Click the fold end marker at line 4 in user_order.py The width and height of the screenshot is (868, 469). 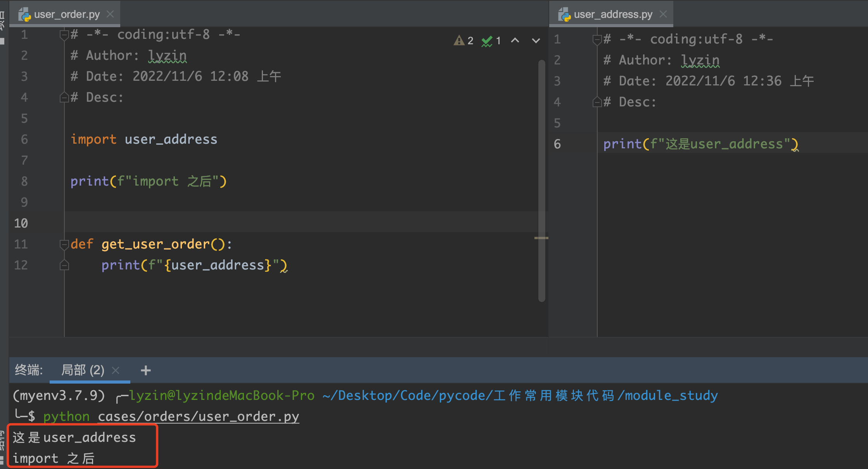coord(64,97)
